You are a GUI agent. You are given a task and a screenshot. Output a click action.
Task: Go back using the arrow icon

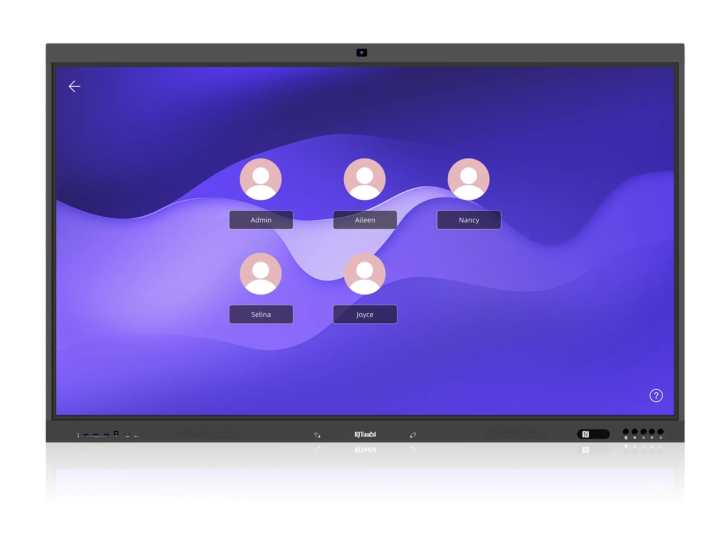(x=74, y=86)
